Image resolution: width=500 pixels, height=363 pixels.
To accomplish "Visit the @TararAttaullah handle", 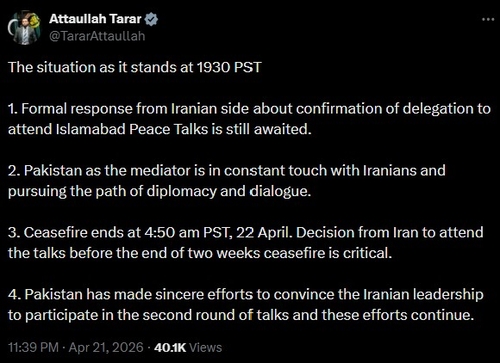I will coord(97,36).
